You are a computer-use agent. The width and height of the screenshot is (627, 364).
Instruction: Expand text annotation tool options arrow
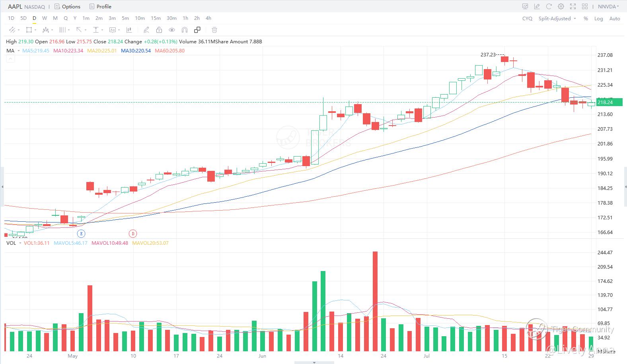(119, 30)
